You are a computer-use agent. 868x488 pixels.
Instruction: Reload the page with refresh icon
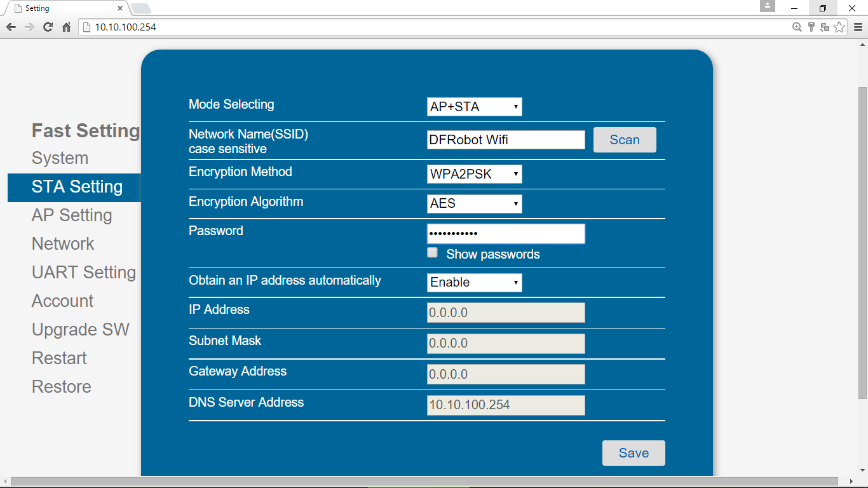coord(48,27)
